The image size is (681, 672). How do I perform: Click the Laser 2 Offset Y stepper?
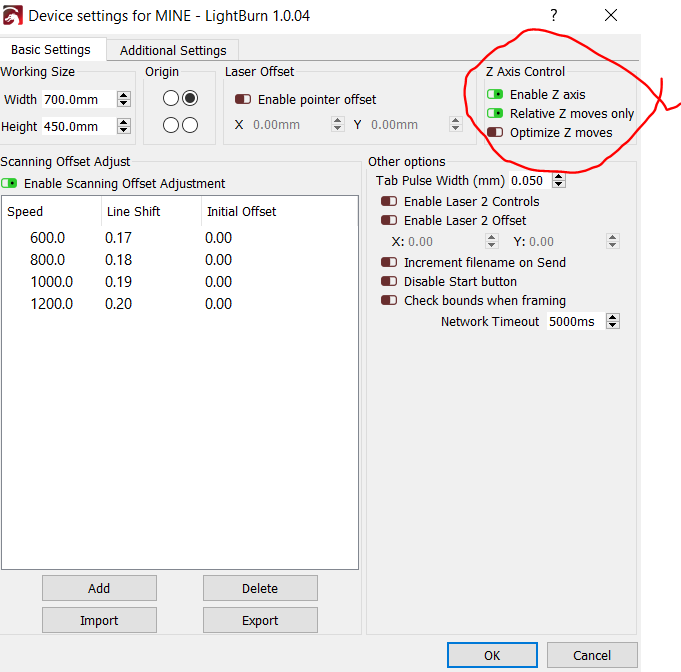click(612, 241)
